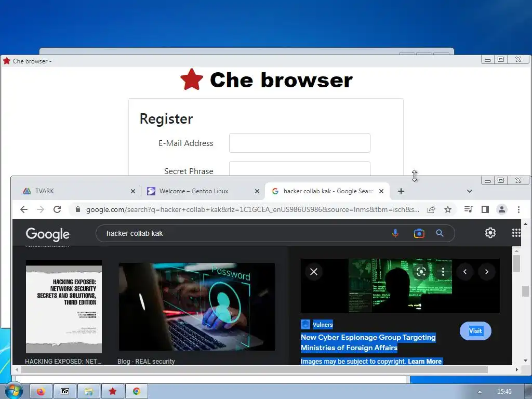Click the Google logo

(x=47, y=234)
